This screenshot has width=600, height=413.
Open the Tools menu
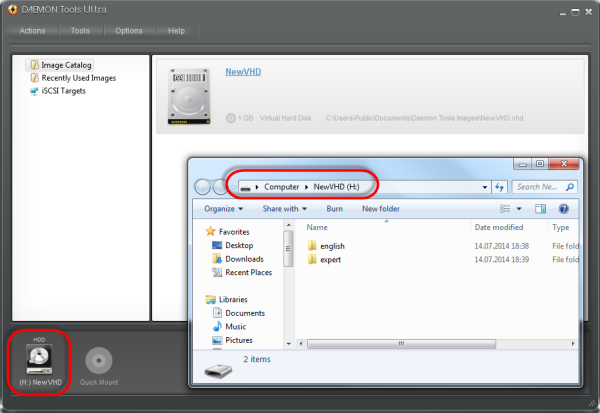[x=80, y=31]
